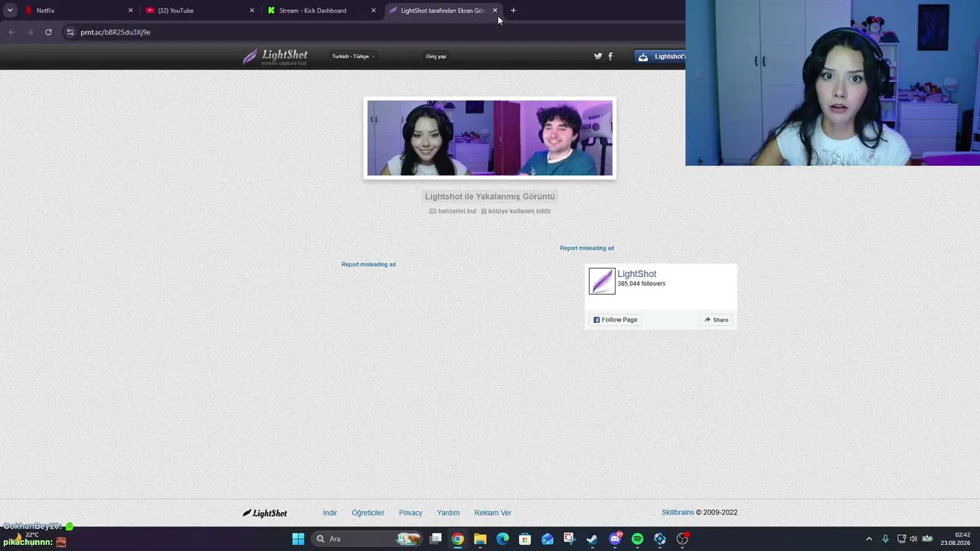Switch to the Stream - Kick Dashboard tab
The width and height of the screenshot is (980, 551).
[x=322, y=11]
